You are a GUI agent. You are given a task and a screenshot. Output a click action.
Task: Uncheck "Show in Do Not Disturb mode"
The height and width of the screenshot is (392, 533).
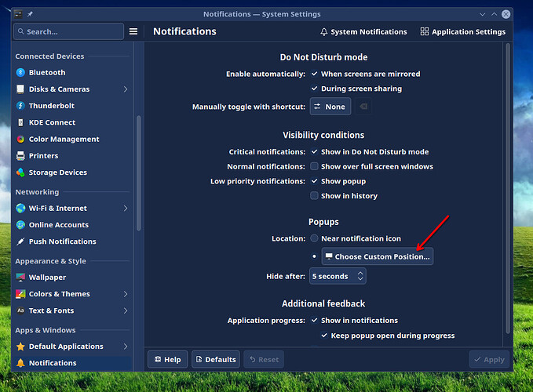pyautogui.click(x=314, y=152)
